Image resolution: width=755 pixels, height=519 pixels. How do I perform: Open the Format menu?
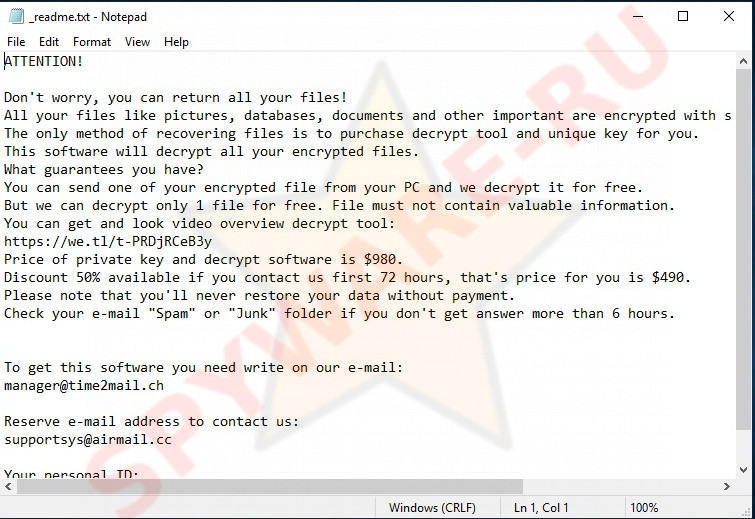[91, 42]
